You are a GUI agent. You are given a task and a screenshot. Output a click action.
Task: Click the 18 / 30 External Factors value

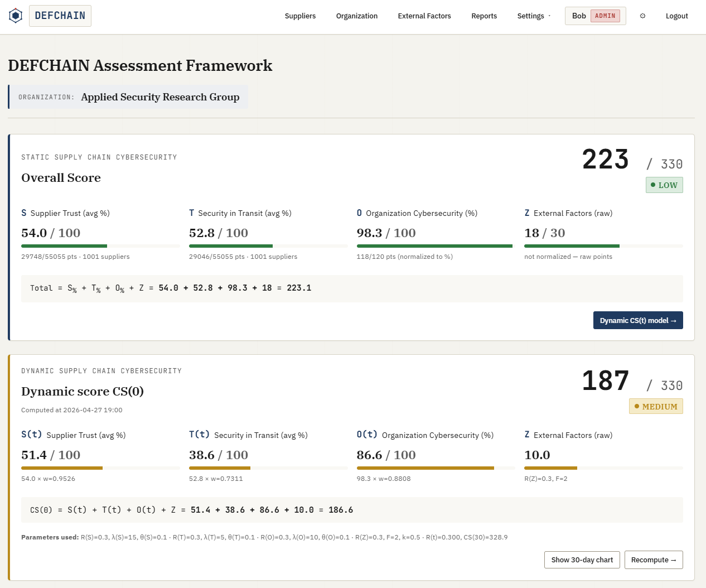pyautogui.click(x=545, y=233)
